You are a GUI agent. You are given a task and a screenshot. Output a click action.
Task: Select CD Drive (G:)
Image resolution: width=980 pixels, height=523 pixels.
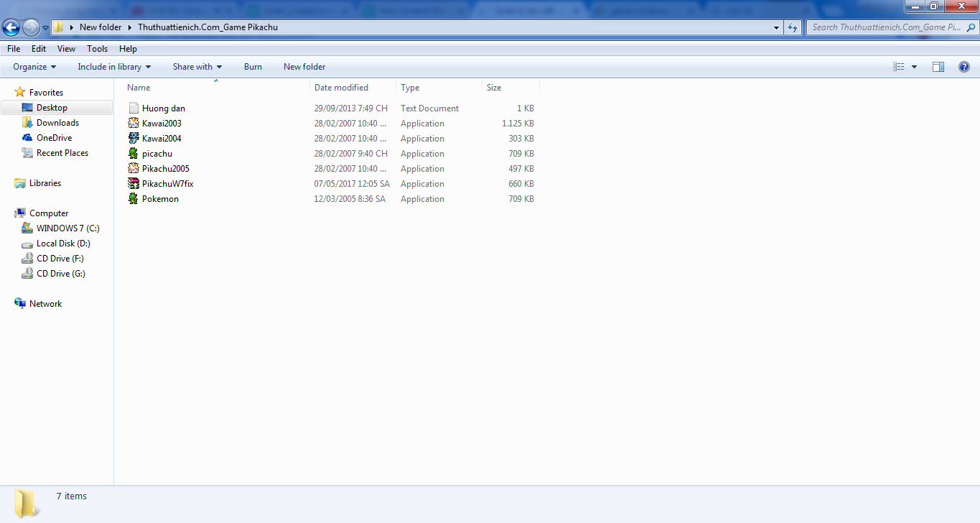coord(61,274)
